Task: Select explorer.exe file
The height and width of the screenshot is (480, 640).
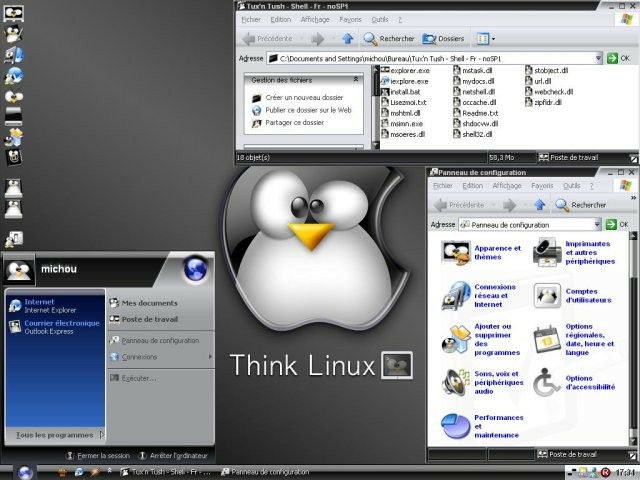Action: tap(405, 70)
